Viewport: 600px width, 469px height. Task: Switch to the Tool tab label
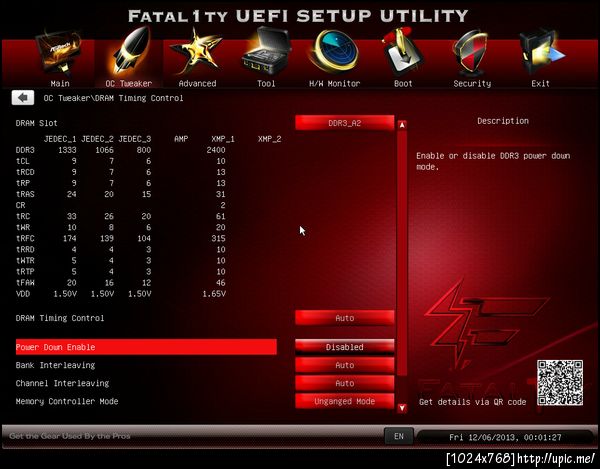(x=266, y=83)
